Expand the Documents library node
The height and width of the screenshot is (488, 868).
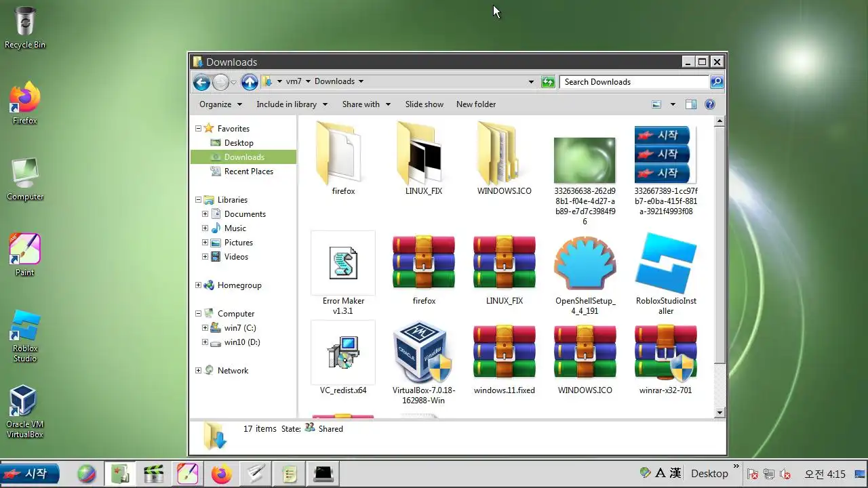205,213
